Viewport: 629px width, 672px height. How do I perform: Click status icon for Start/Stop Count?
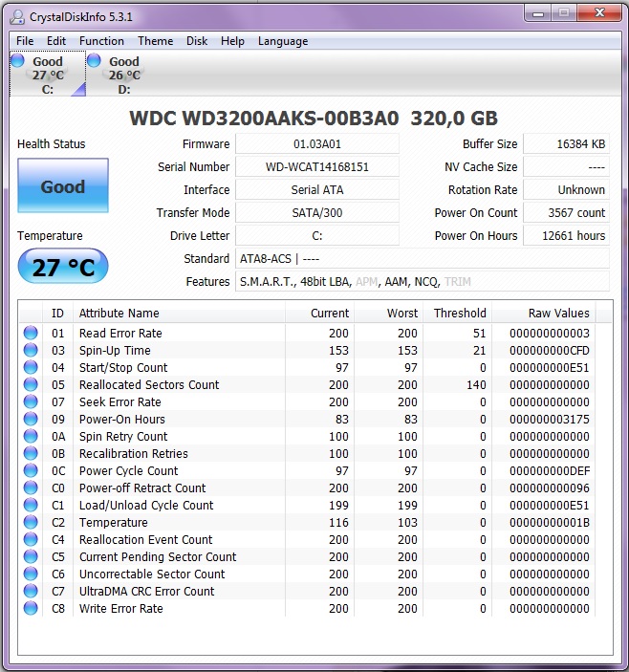click(31, 367)
